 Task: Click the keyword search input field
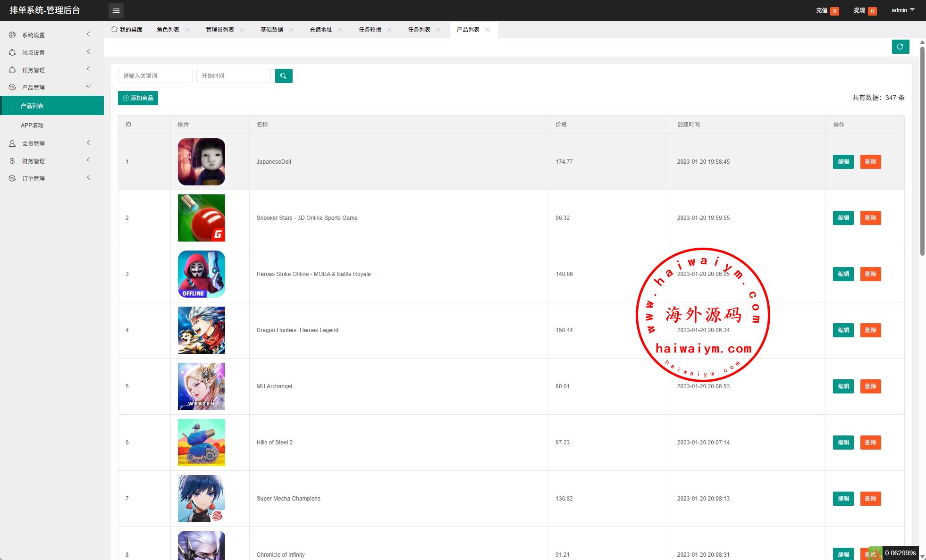155,76
